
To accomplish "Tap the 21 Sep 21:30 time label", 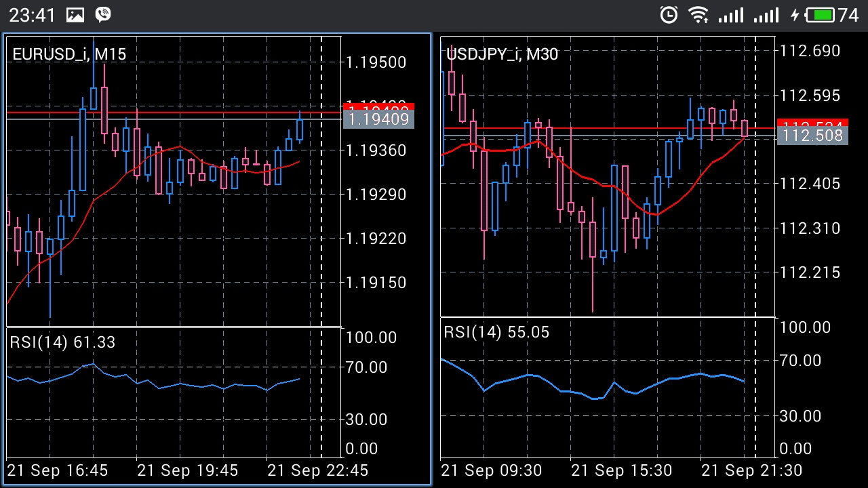I will [752, 470].
